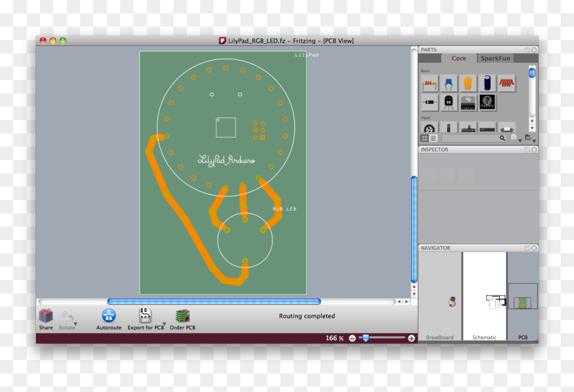Click the canvas horizontal scrollbar thumb
Image resolution: width=574 pixels, height=392 pixels.
[x=214, y=301]
